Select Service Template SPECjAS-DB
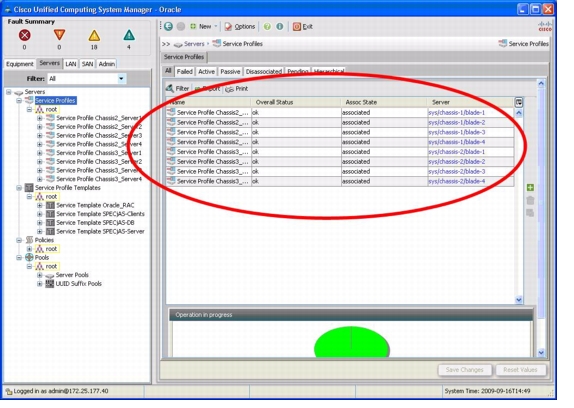Viewport: 574px width, 408px height. [95, 222]
